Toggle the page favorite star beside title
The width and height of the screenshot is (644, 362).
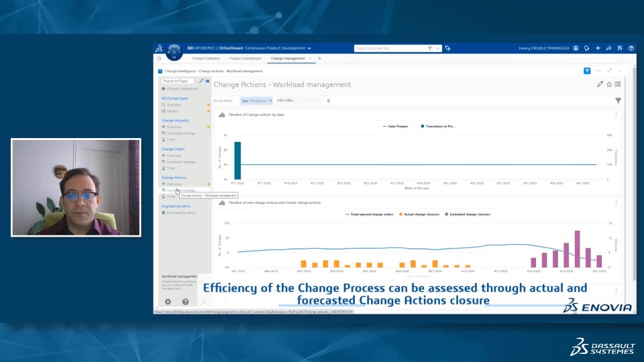[x=609, y=84]
